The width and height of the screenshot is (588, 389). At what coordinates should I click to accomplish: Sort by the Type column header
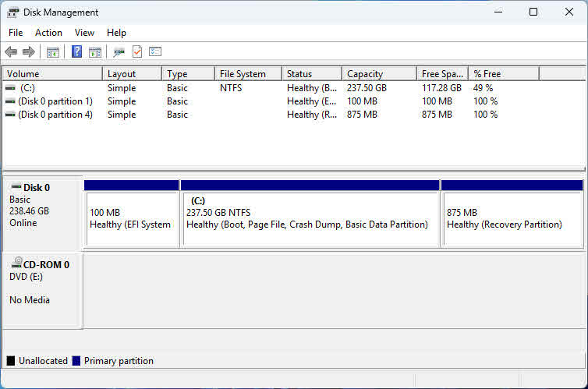click(x=189, y=74)
